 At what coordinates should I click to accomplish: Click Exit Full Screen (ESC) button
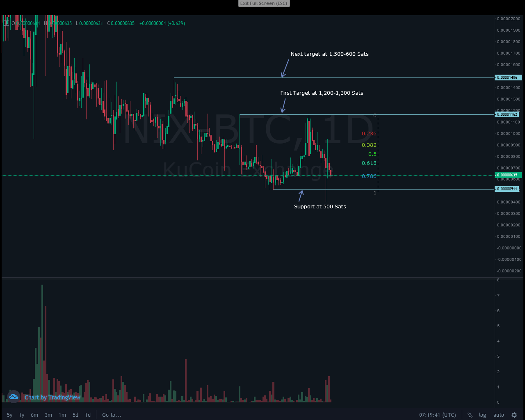pyautogui.click(x=264, y=3)
